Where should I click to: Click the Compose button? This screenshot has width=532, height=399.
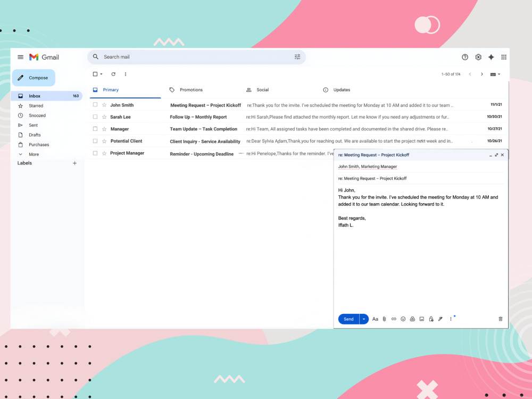[x=34, y=78]
